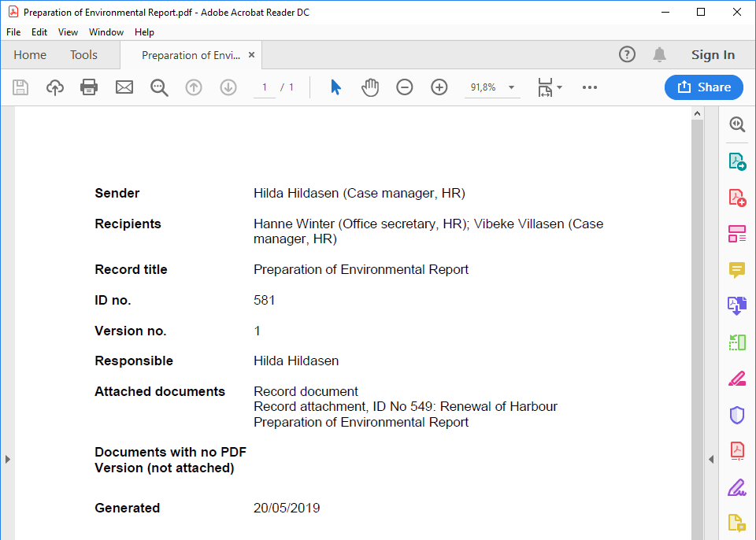Activate the Selection arrow tool
Screen dimensions: 756x540
(335, 87)
